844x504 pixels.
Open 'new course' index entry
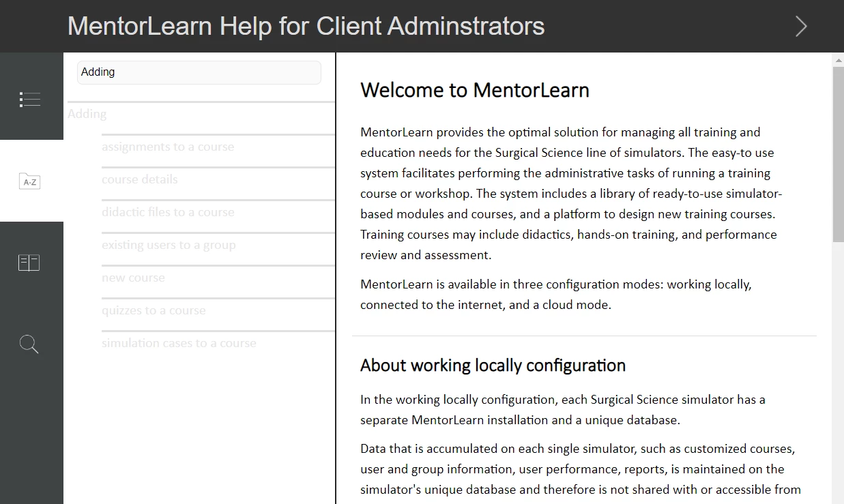(133, 278)
